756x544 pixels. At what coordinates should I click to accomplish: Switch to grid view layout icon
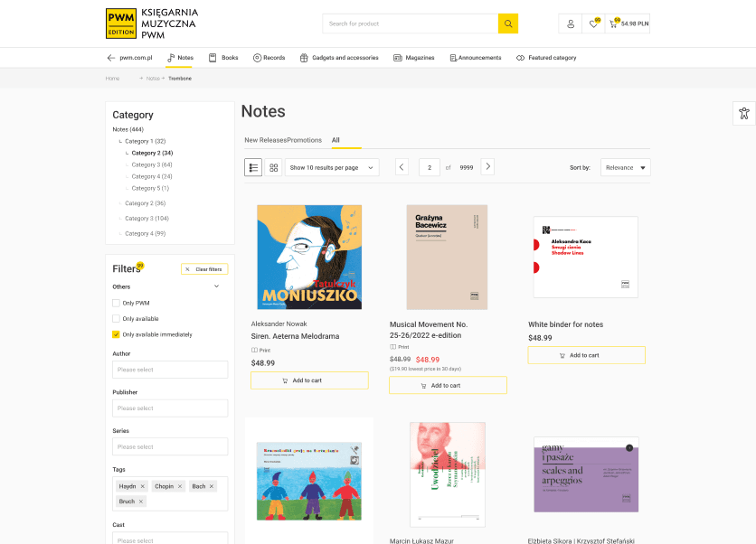(x=273, y=168)
